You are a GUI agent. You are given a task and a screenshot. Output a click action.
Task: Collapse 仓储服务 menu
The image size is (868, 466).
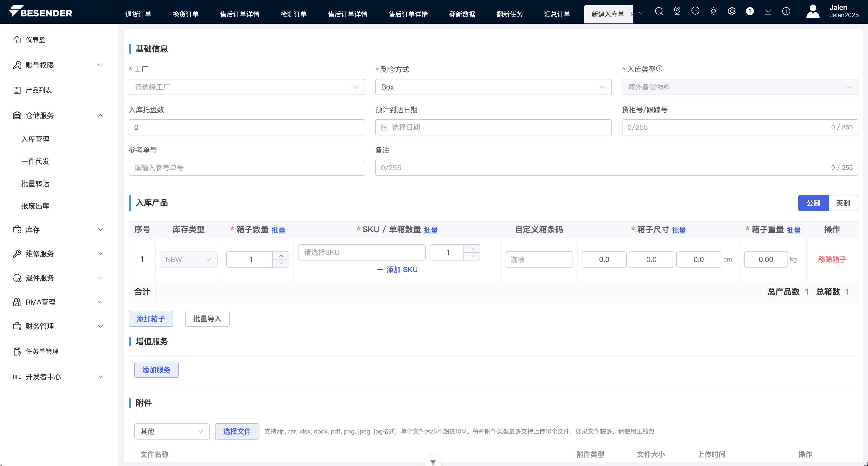(x=59, y=115)
